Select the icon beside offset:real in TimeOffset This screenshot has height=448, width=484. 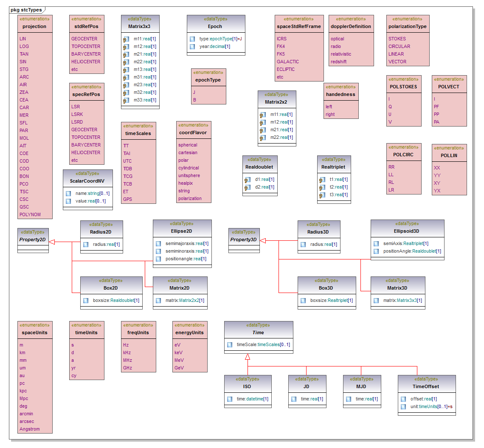403,399
